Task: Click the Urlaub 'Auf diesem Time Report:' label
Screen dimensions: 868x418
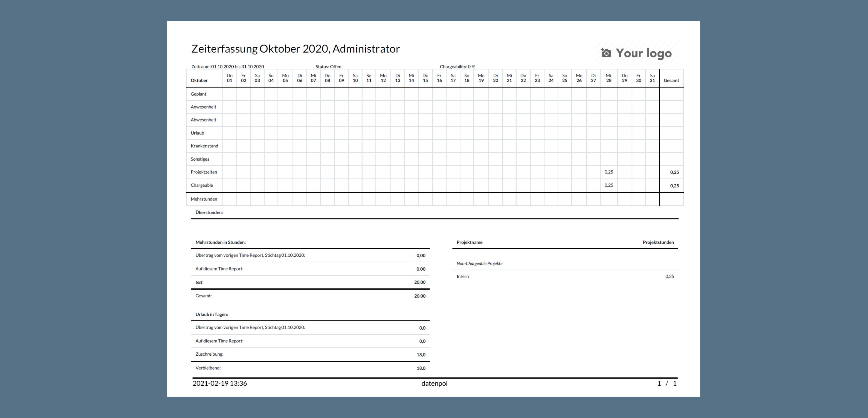Action: click(219, 341)
